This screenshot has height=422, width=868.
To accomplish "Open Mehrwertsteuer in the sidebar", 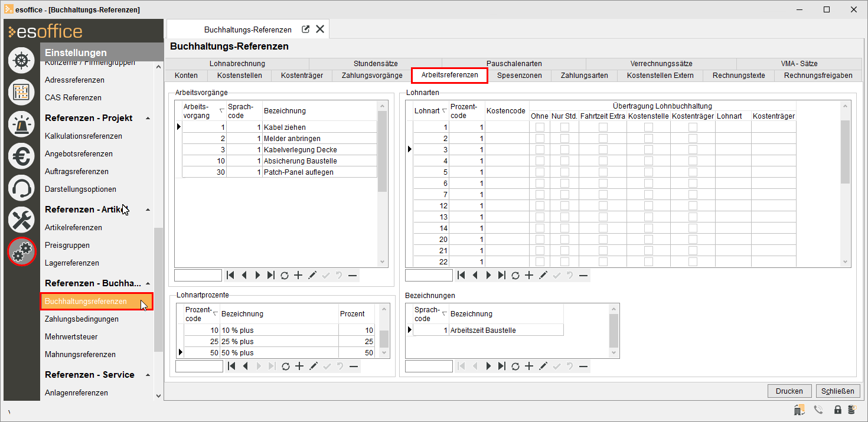I will [x=71, y=337].
